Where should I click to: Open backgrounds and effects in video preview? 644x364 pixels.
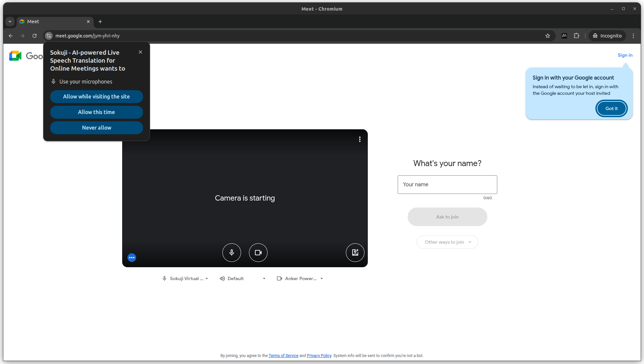point(355,253)
